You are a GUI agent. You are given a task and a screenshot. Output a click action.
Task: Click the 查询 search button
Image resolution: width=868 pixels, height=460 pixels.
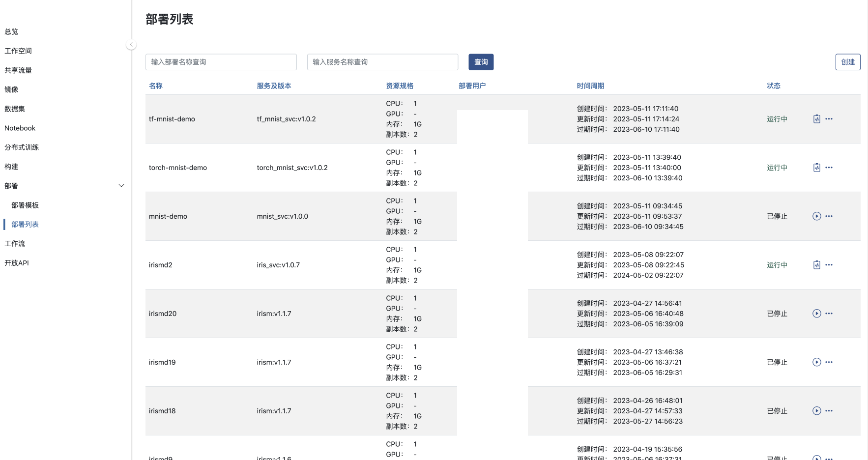pyautogui.click(x=481, y=62)
